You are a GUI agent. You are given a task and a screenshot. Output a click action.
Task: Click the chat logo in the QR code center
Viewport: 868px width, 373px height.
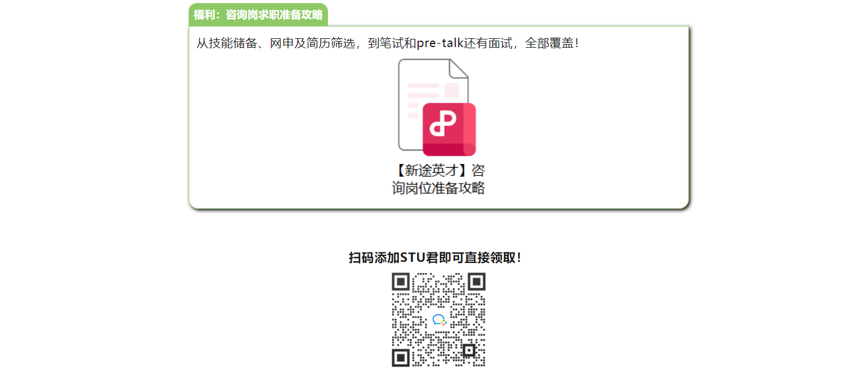(439, 320)
